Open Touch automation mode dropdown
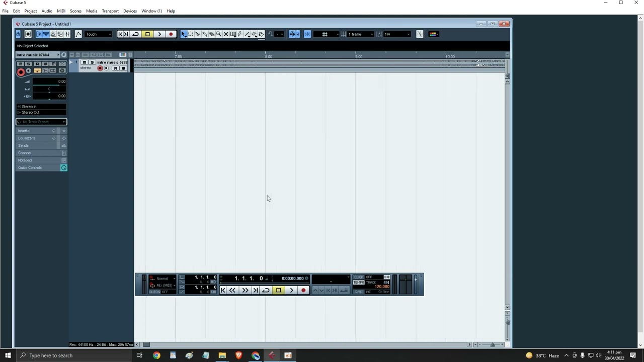 coord(98,34)
